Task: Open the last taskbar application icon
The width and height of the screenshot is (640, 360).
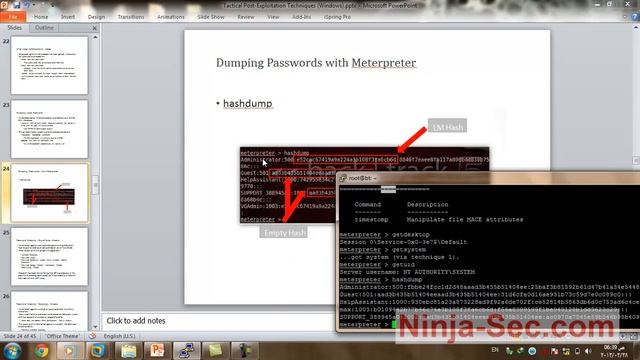Action: [x=244, y=351]
